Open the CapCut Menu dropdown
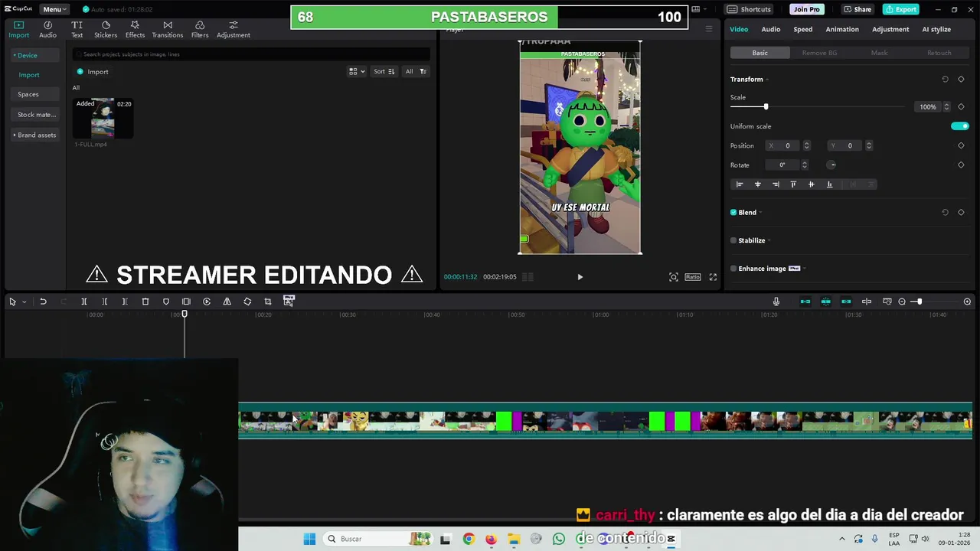The image size is (980, 551). [x=54, y=9]
